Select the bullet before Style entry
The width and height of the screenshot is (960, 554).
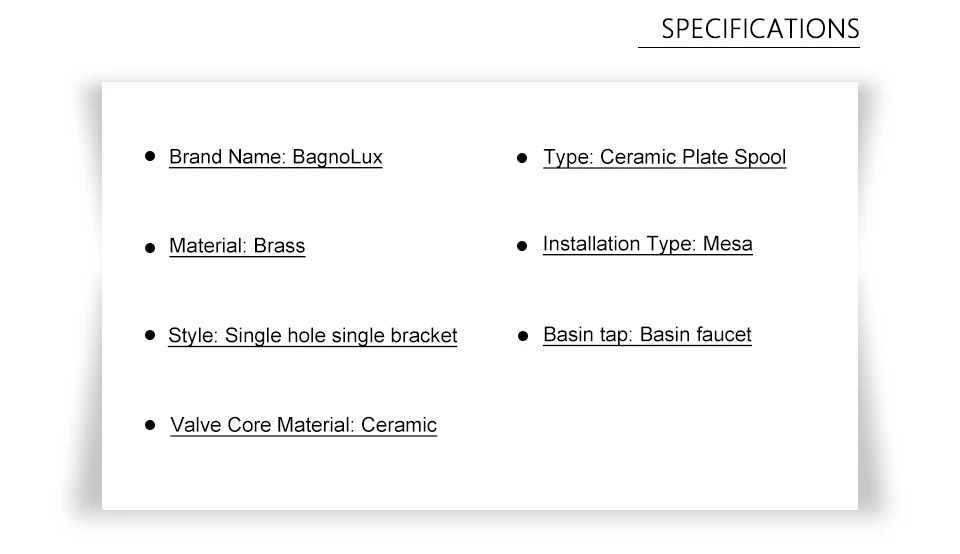coord(150,335)
